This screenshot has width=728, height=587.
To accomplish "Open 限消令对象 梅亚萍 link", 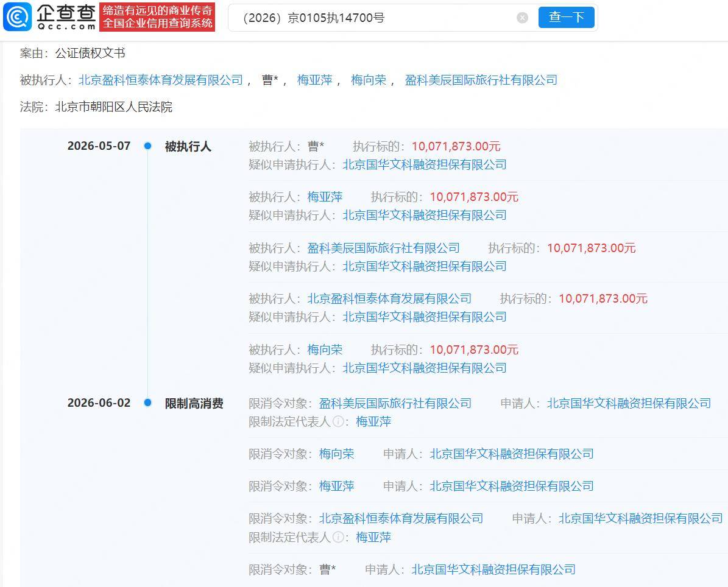I will 337,486.
